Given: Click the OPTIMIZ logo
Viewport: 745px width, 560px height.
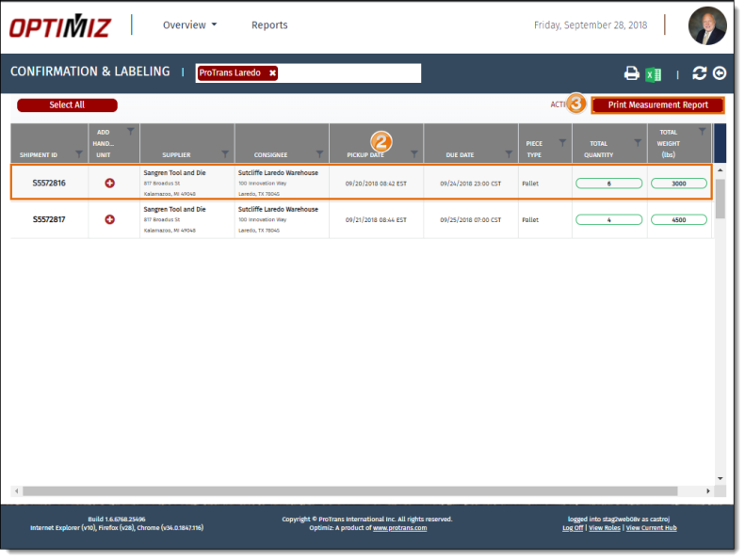Looking at the screenshot, I should point(60,26).
